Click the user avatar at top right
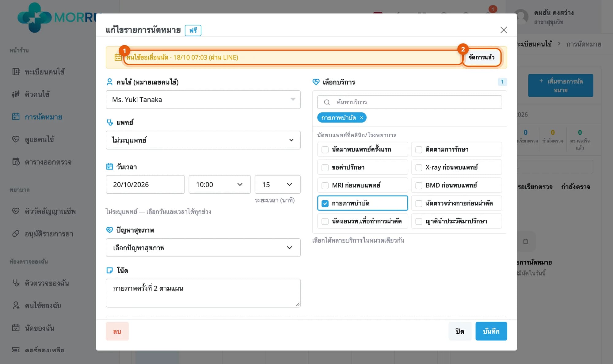Screen dimensions: 613x364 pyautogui.click(x=521, y=17)
